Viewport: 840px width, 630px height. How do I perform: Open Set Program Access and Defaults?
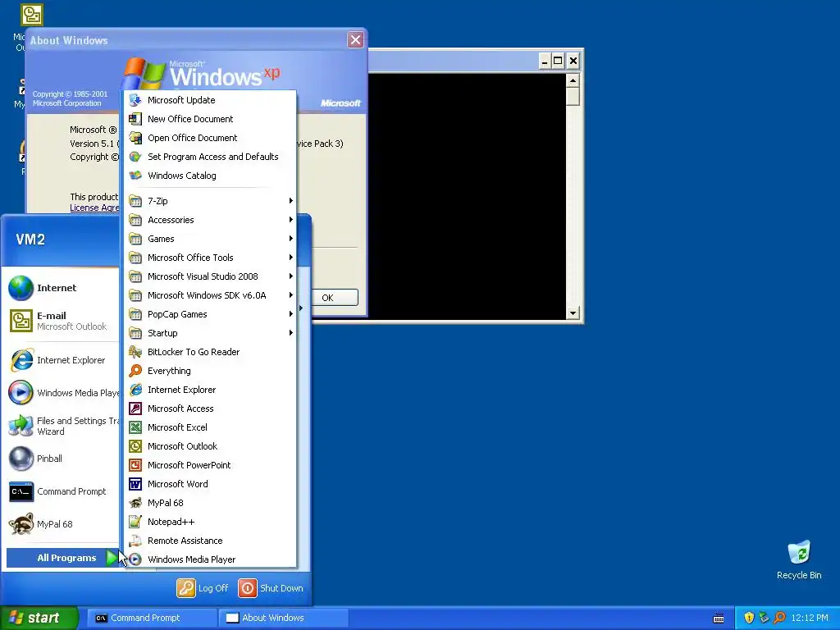click(x=211, y=157)
